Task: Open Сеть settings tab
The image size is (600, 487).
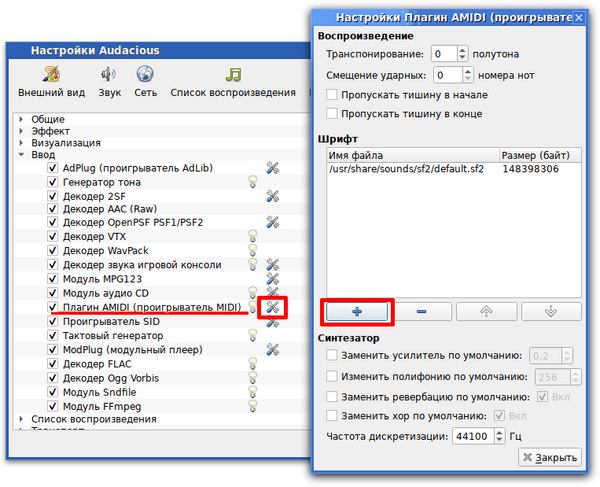Action: coord(145,81)
